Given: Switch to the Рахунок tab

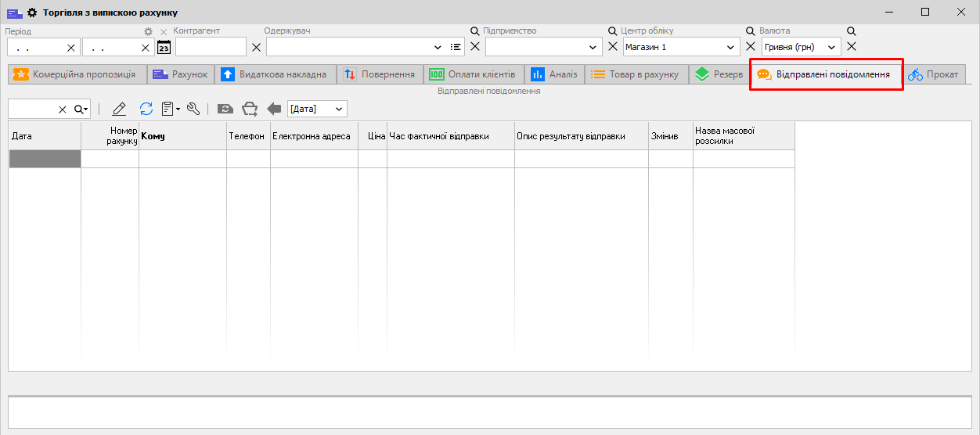Looking at the screenshot, I should (x=180, y=74).
